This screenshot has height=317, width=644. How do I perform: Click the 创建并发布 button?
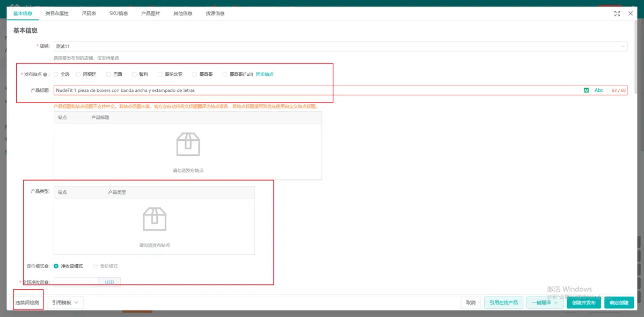pos(584,302)
